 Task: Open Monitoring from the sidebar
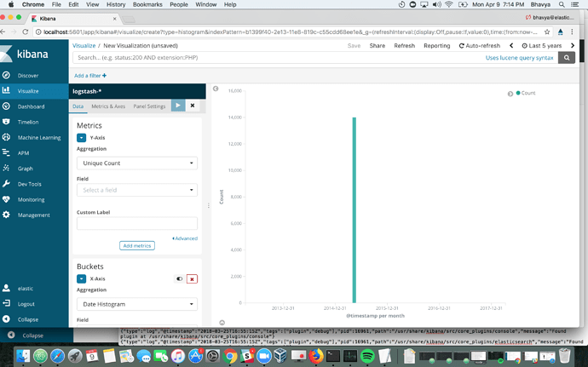(x=31, y=199)
